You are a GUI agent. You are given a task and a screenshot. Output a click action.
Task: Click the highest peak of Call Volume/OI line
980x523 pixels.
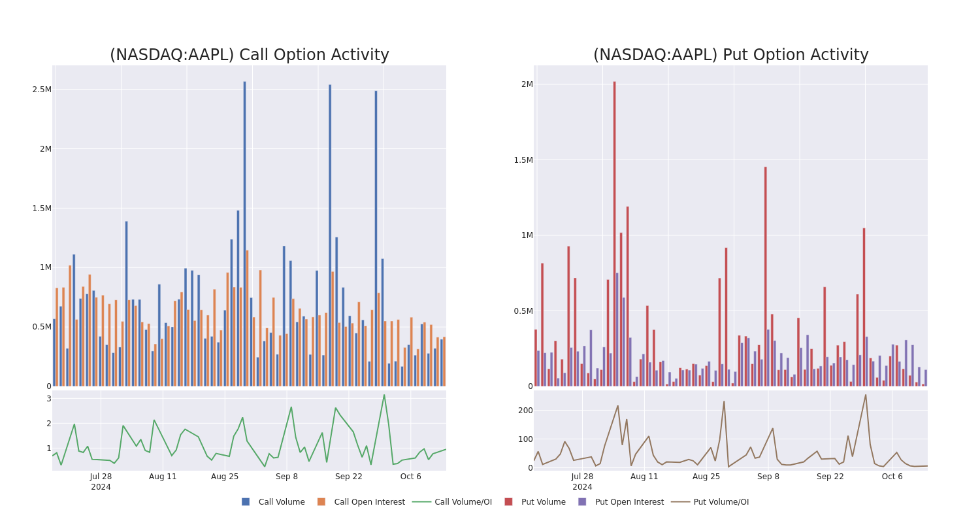click(384, 395)
